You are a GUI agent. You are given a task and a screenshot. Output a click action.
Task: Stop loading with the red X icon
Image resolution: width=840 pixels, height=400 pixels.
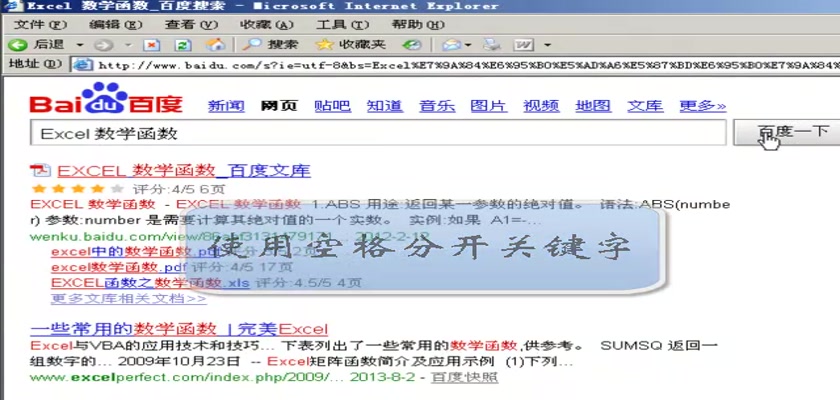click(x=152, y=45)
